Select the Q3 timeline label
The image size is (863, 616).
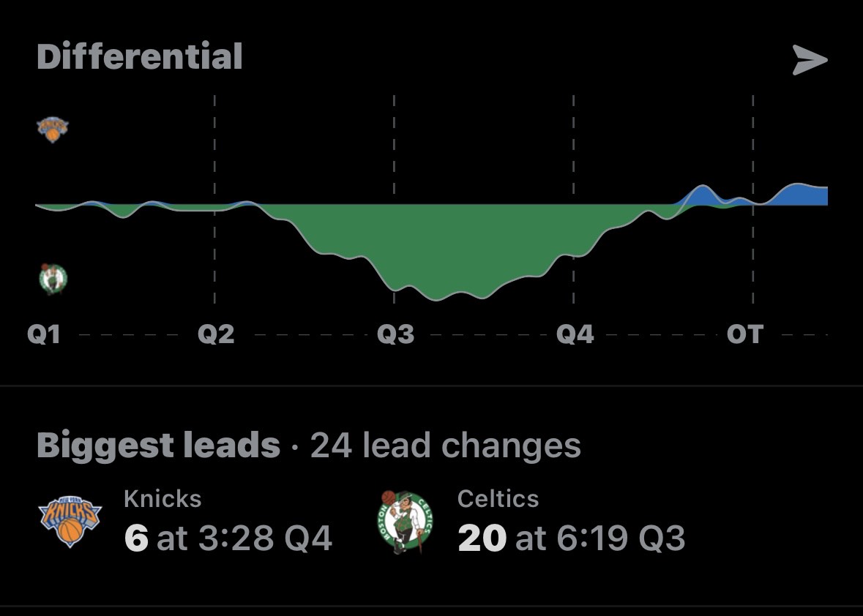click(x=395, y=334)
